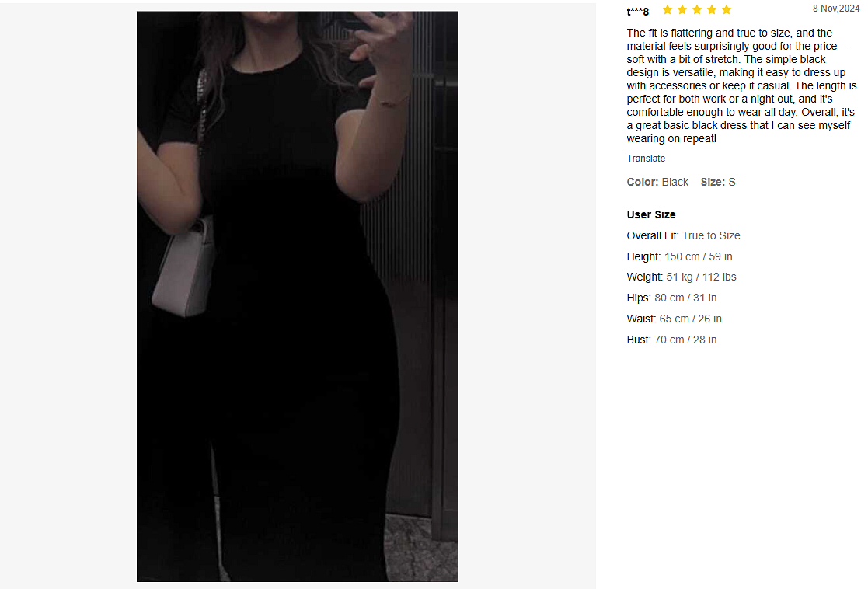The width and height of the screenshot is (868, 589).
Task: Click the Color: Black label
Action: pos(657,182)
